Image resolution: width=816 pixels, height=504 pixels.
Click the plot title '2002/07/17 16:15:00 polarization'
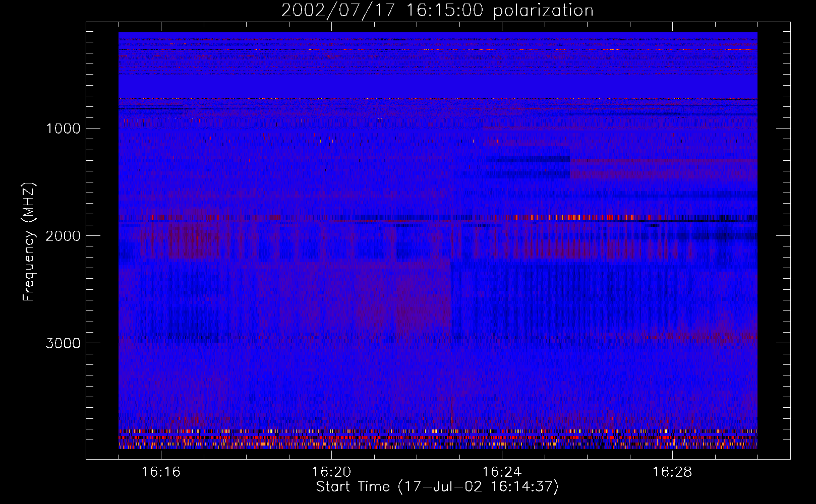click(x=437, y=10)
